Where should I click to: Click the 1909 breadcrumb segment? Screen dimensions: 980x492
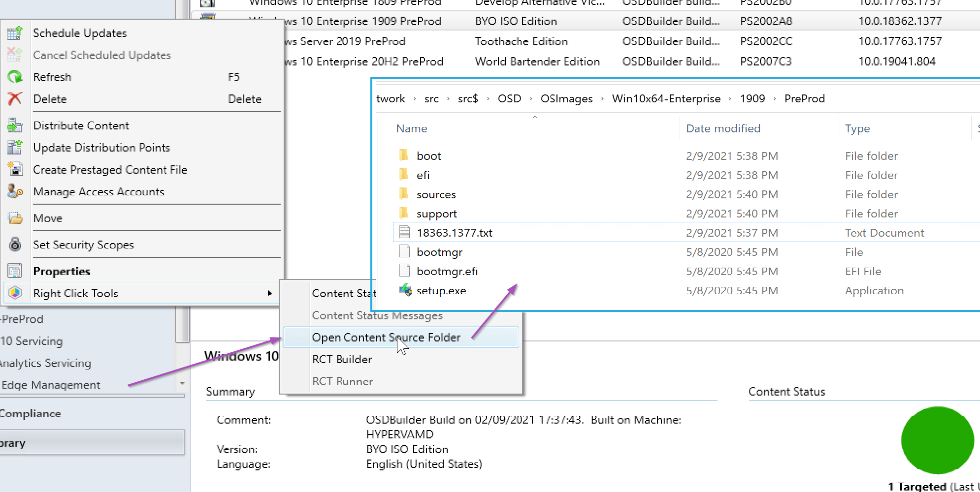coord(752,98)
